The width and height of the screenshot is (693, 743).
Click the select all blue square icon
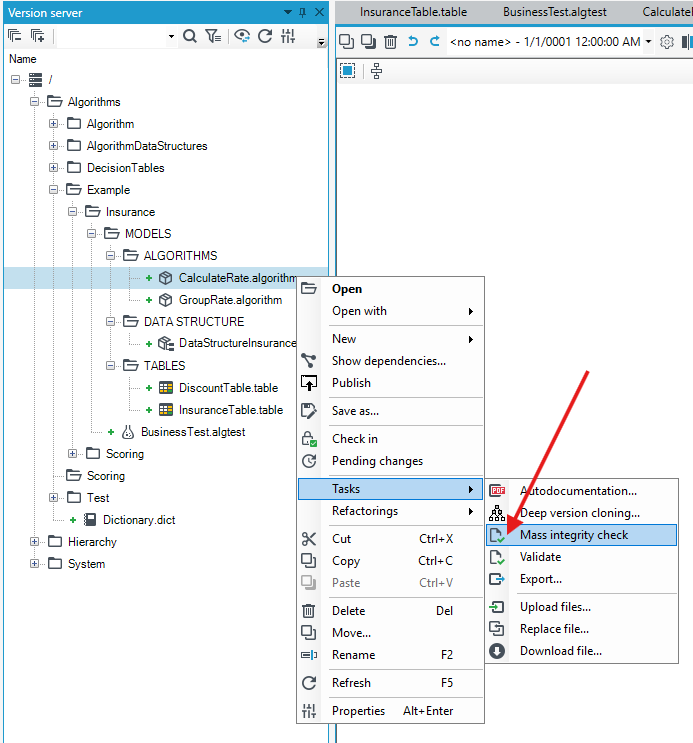pyautogui.click(x=347, y=71)
